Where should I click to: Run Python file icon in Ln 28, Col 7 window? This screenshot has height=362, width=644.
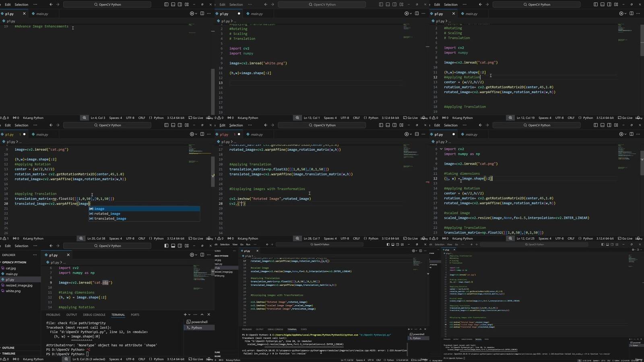pyautogui.click(x=406, y=134)
